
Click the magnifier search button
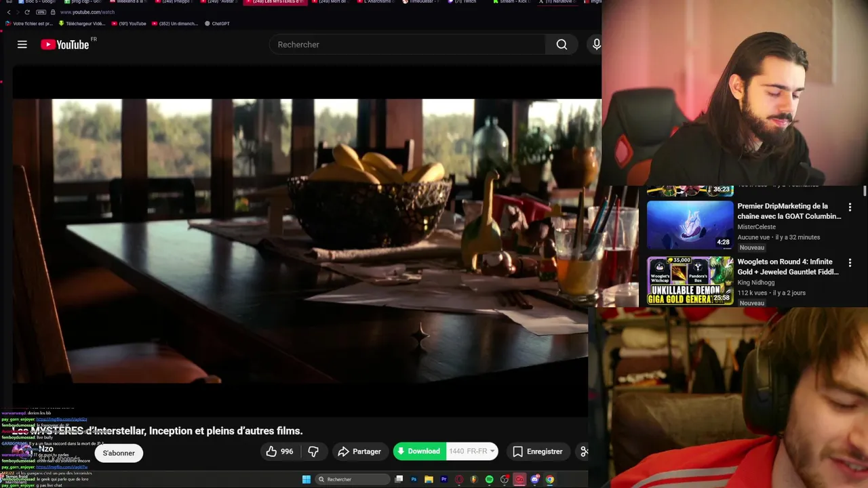561,44
